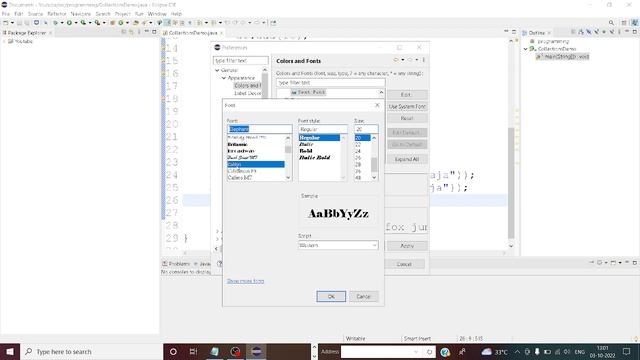
Task: Click Cancel button in Preferences window
Action: pos(404,264)
